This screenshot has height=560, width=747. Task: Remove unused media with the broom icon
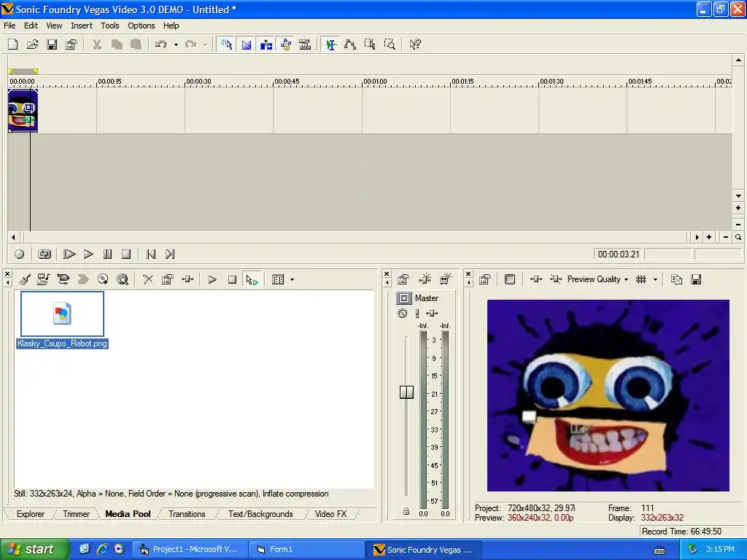(24, 279)
